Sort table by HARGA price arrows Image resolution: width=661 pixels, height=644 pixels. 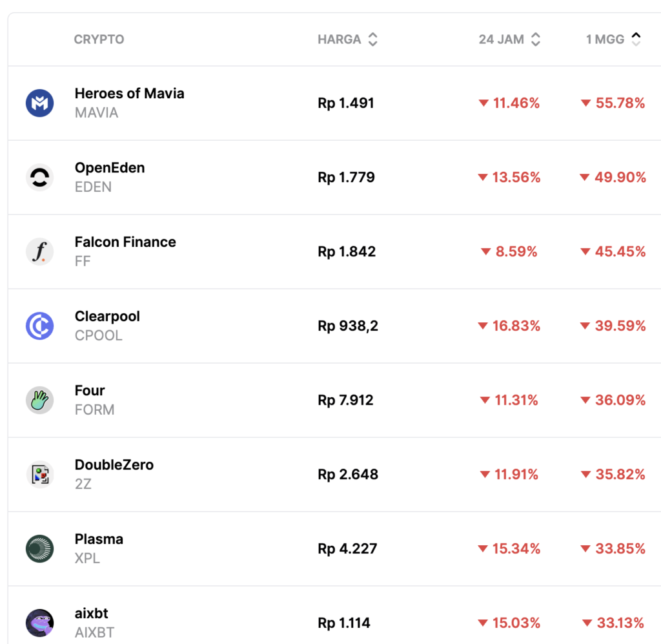[372, 39]
